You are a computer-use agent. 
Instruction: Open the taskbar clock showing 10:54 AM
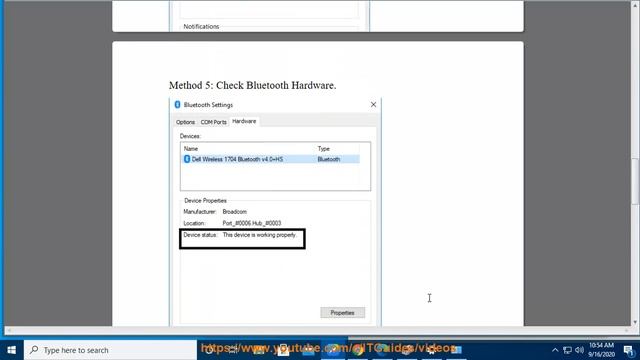tap(601, 350)
